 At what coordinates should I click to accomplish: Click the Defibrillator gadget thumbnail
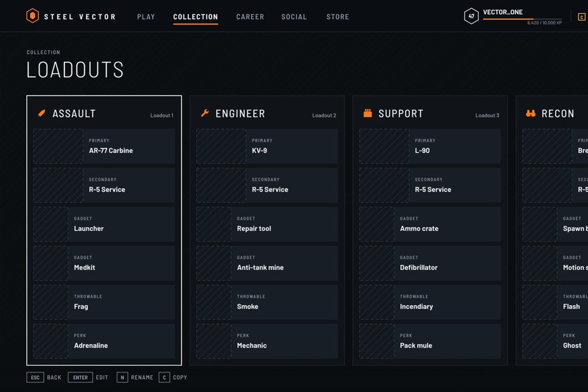tap(377, 263)
